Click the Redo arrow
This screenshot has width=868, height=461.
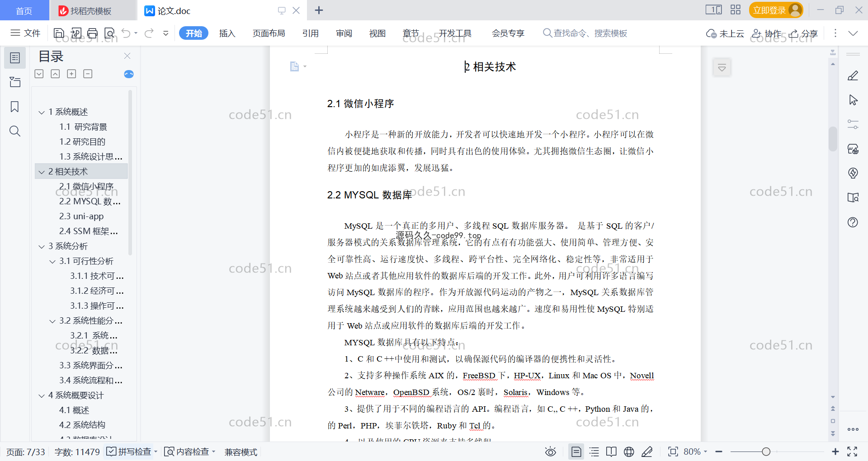point(149,33)
